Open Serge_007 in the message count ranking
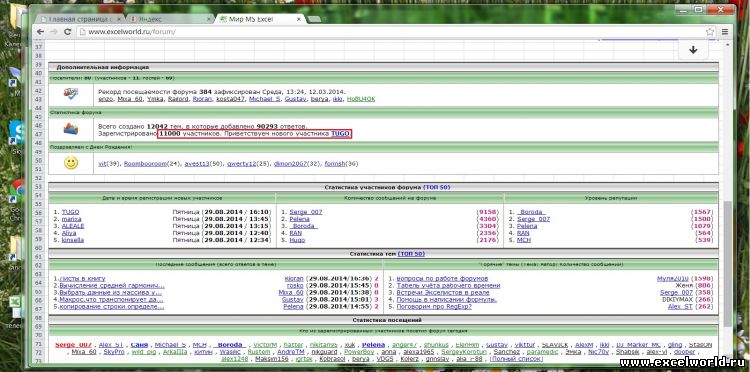This screenshot has height=372, width=750. pos(306,212)
